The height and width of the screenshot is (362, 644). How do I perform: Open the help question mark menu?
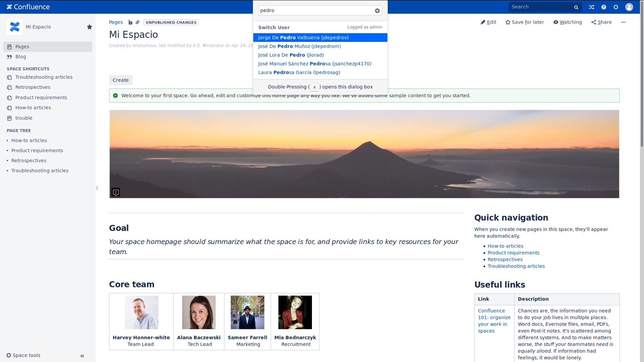tap(603, 7)
